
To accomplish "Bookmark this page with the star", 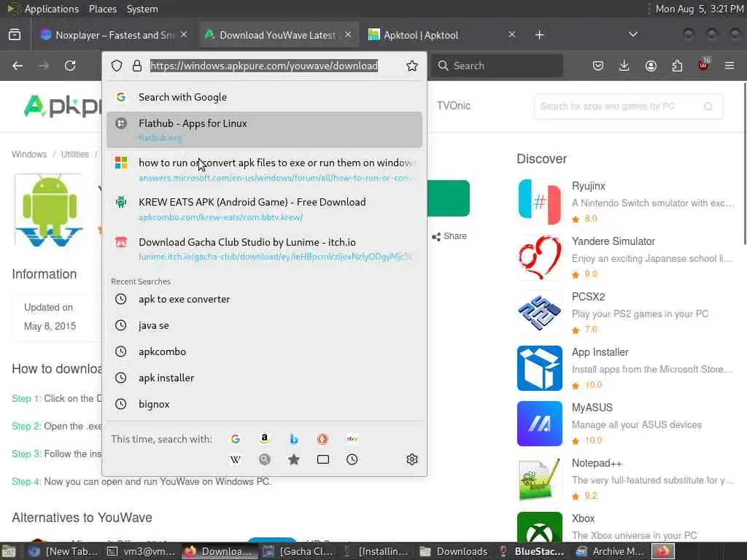I will 412,66.
